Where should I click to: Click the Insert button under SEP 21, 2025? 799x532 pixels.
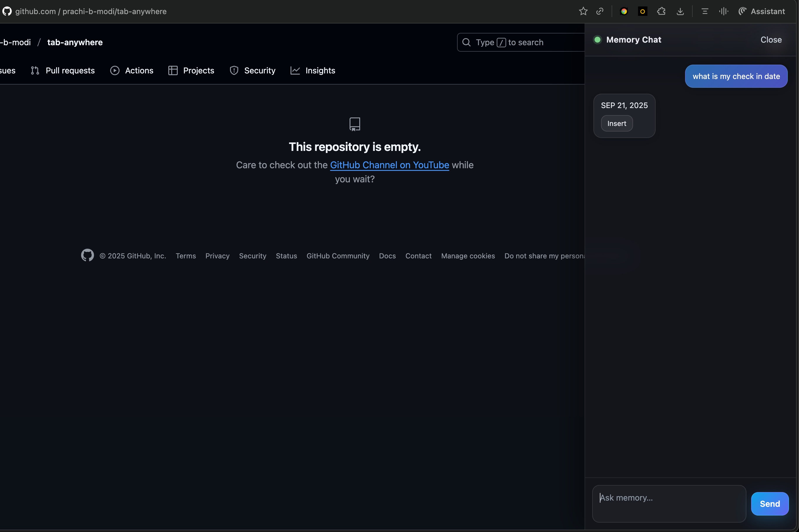616,124
